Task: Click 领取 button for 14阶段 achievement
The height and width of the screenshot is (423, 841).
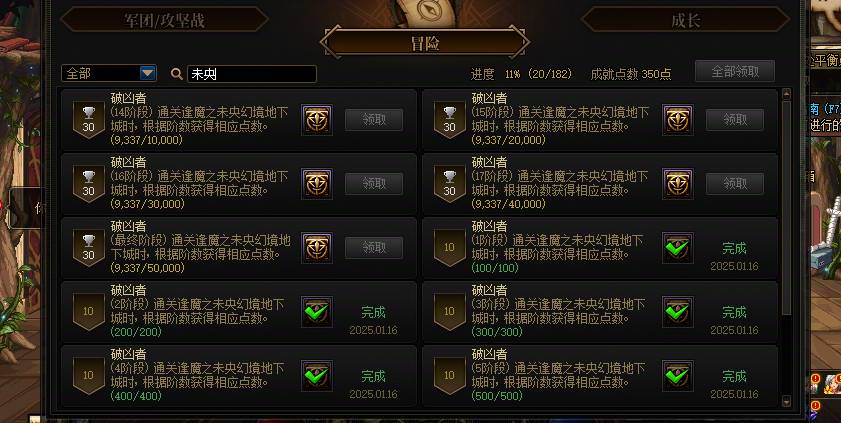Action: [x=374, y=120]
